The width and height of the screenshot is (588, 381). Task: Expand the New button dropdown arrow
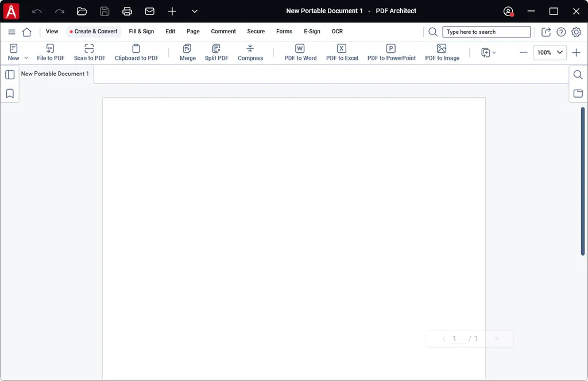click(x=26, y=58)
